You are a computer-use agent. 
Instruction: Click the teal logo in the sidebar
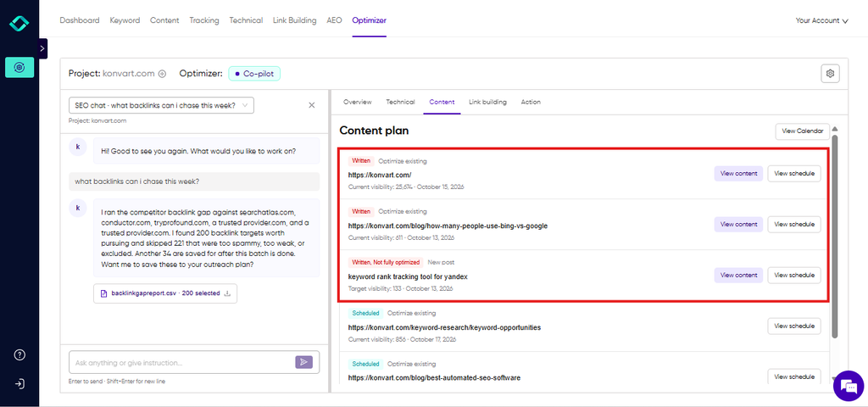[19, 23]
